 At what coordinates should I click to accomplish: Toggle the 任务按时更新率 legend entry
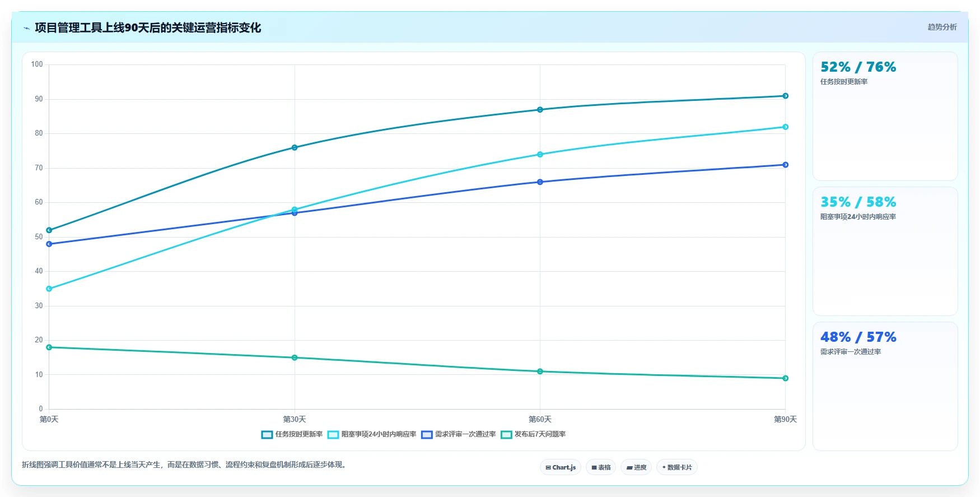click(292, 434)
